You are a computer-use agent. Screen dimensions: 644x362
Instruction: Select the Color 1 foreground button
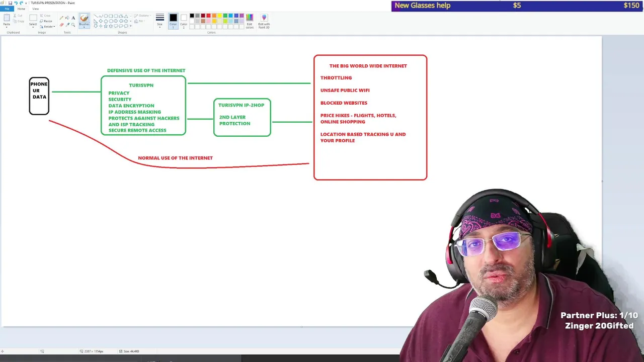[x=173, y=21]
